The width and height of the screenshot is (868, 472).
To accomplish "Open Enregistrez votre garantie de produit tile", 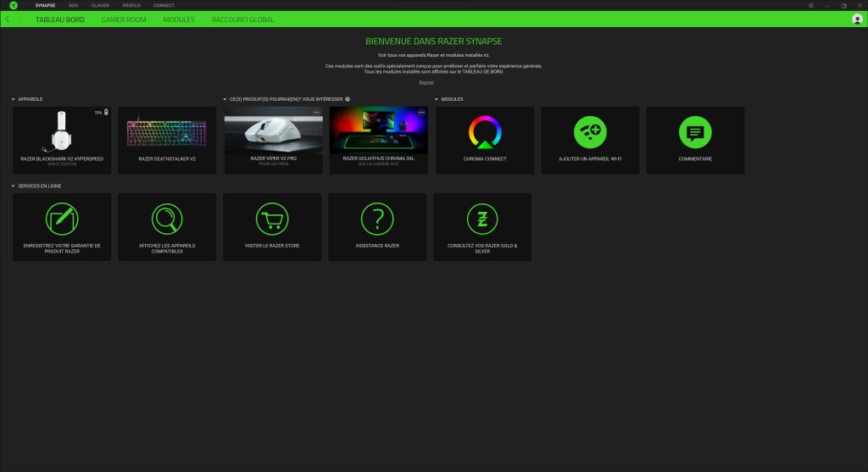I will (x=62, y=227).
